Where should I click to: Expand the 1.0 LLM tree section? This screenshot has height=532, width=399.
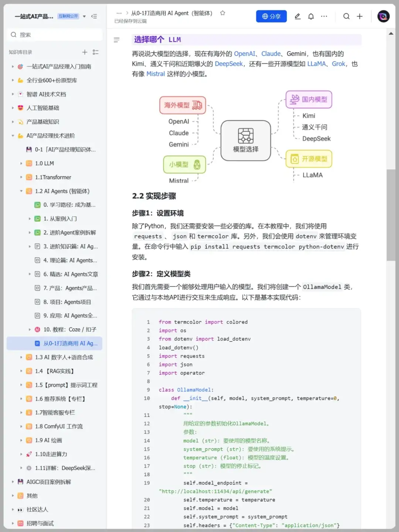(21, 163)
